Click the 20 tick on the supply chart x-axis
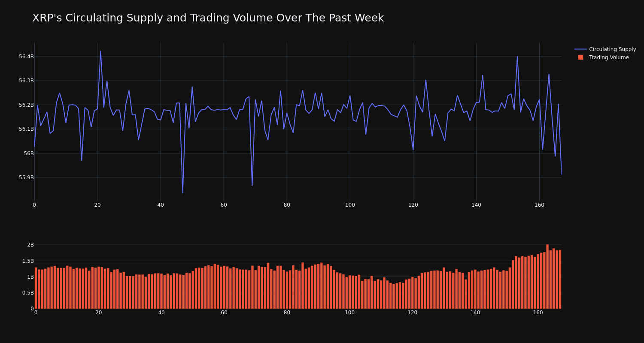The width and height of the screenshot is (644, 343). (97, 205)
